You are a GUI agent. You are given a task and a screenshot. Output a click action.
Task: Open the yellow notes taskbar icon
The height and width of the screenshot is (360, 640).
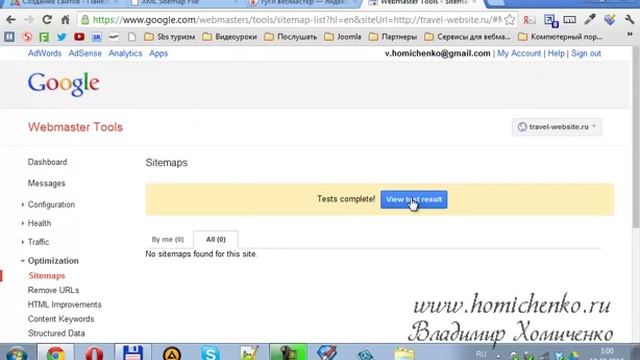pos(404,353)
